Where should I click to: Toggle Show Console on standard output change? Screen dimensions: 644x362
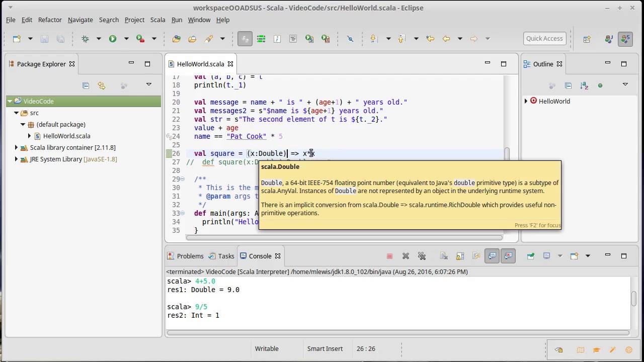click(492, 256)
